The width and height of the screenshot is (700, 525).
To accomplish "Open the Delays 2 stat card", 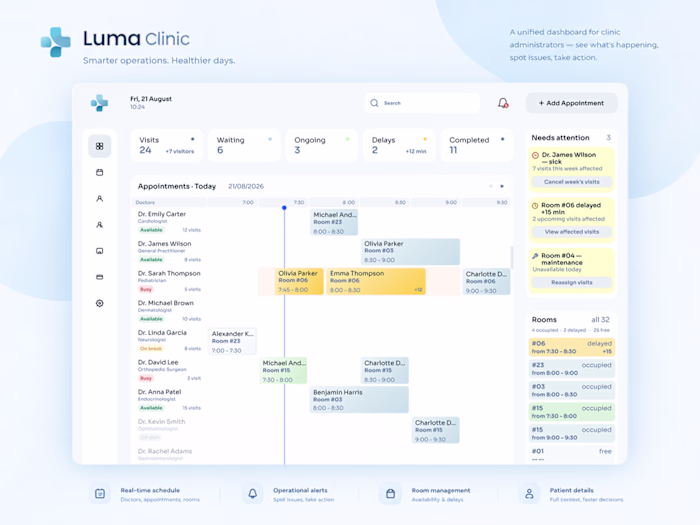I will pyautogui.click(x=399, y=146).
